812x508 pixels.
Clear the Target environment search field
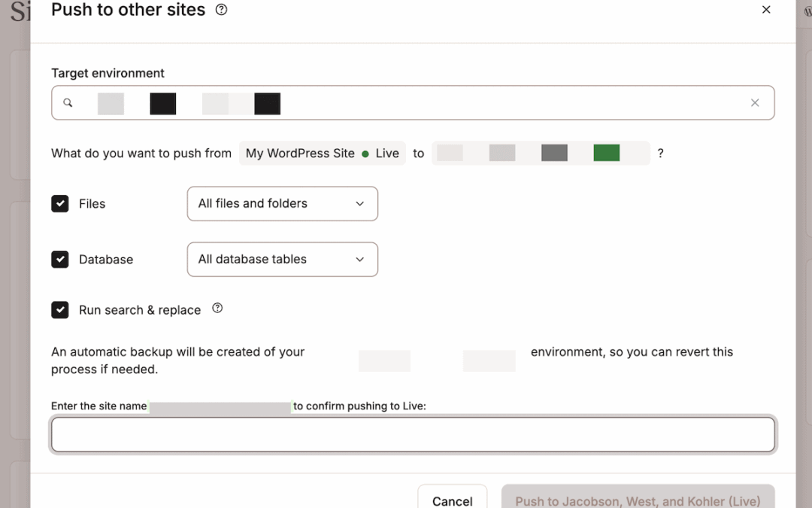pos(755,103)
